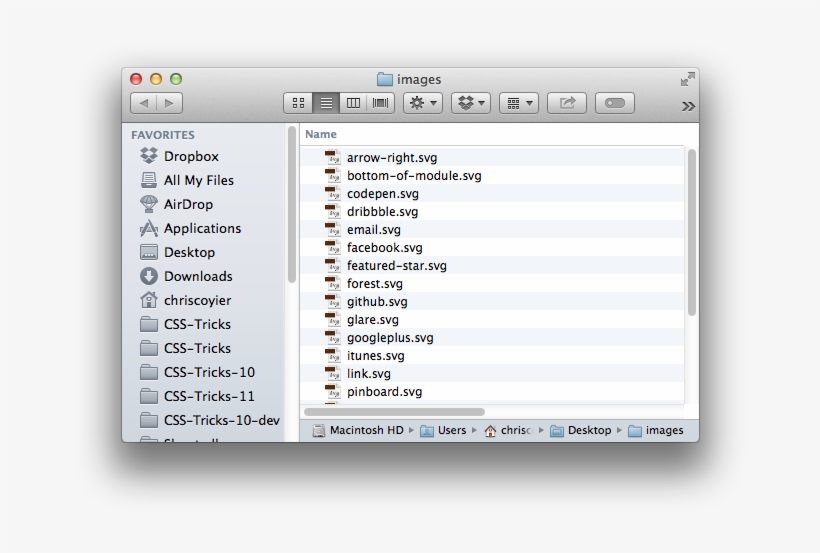This screenshot has width=820, height=553.
Task: Click the sidebar vertical scrollbar
Action: pyautogui.click(x=292, y=205)
